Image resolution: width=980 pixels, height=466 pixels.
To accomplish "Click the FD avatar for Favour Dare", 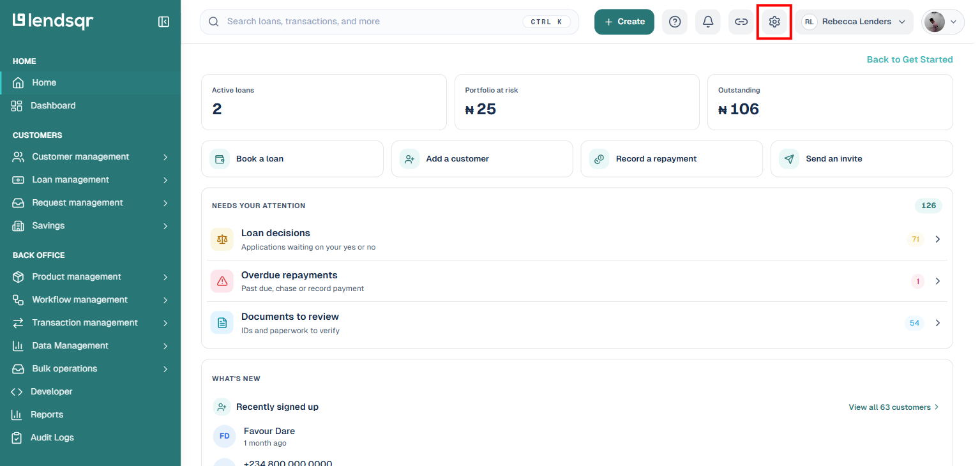I will [225, 436].
